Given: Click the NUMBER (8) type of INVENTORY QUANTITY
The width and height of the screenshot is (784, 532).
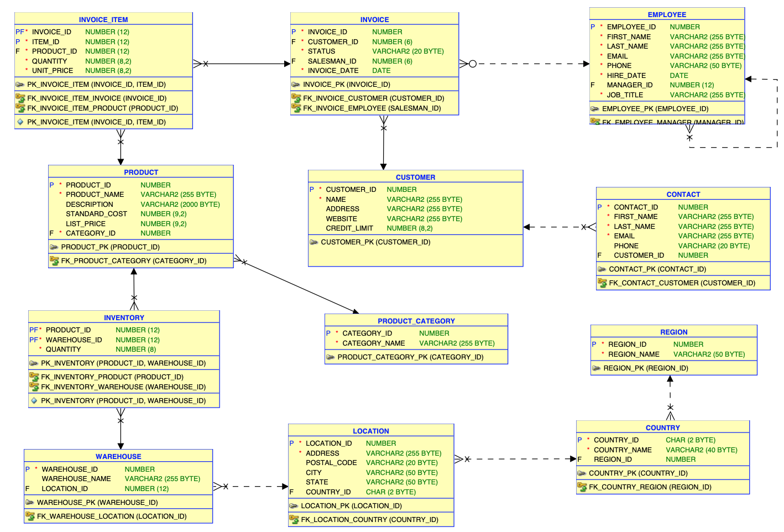Looking at the screenshot, I should point(135,350).
